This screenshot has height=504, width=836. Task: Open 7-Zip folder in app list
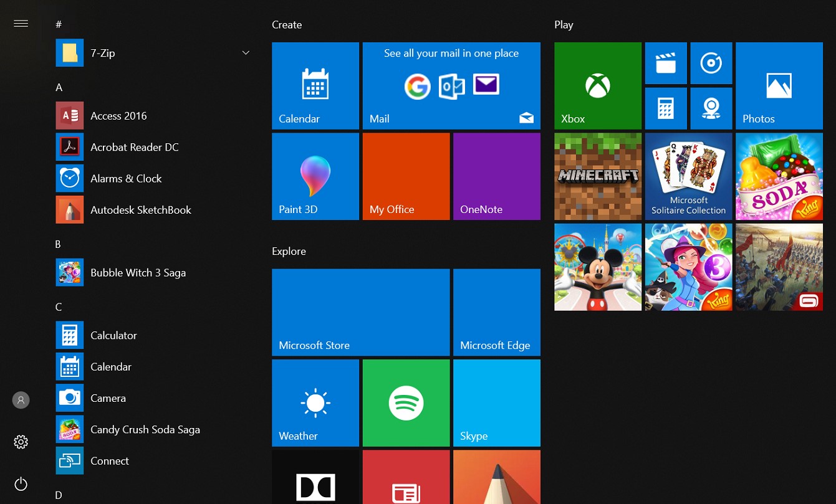[x=155, y=53]
